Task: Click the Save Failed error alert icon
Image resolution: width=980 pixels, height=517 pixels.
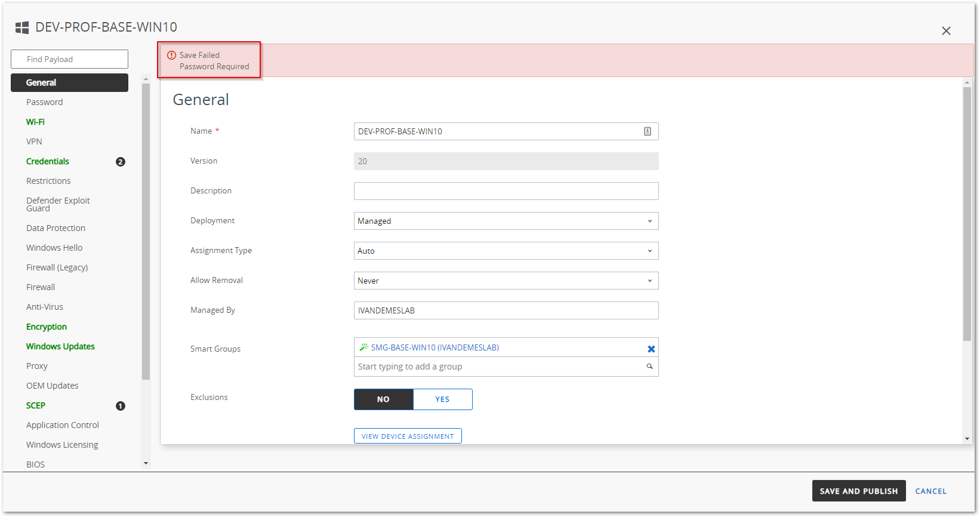Action: pyautogui.click(x=171, y=55)
